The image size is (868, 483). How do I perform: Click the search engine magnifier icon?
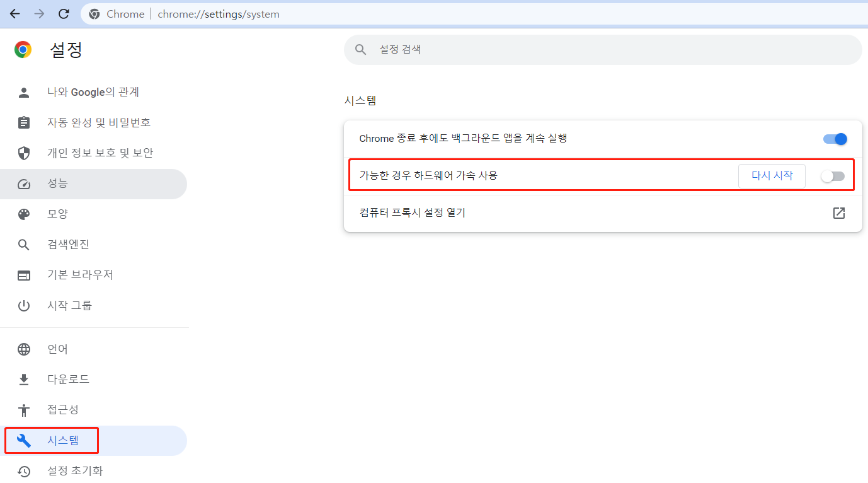point(23,244)
